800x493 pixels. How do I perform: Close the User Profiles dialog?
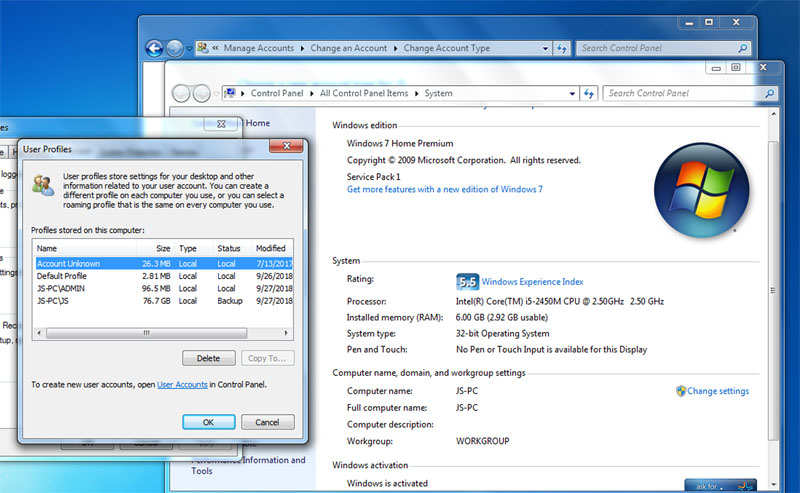[x=286, y=146]
